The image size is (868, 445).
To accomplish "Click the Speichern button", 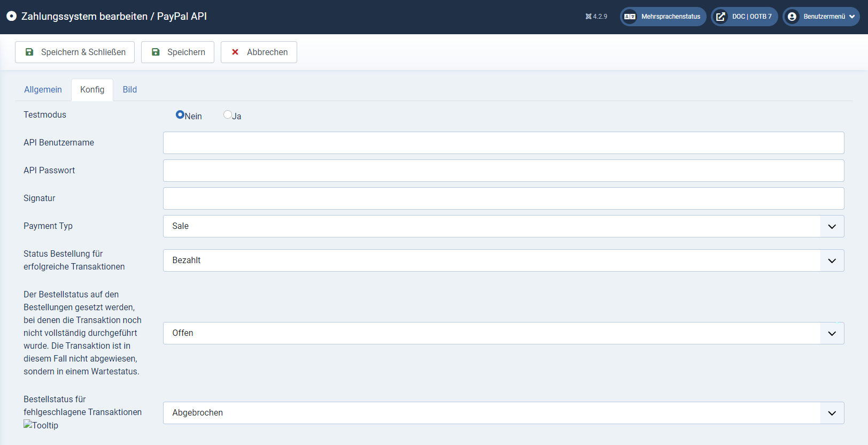I will pos(178,52).
